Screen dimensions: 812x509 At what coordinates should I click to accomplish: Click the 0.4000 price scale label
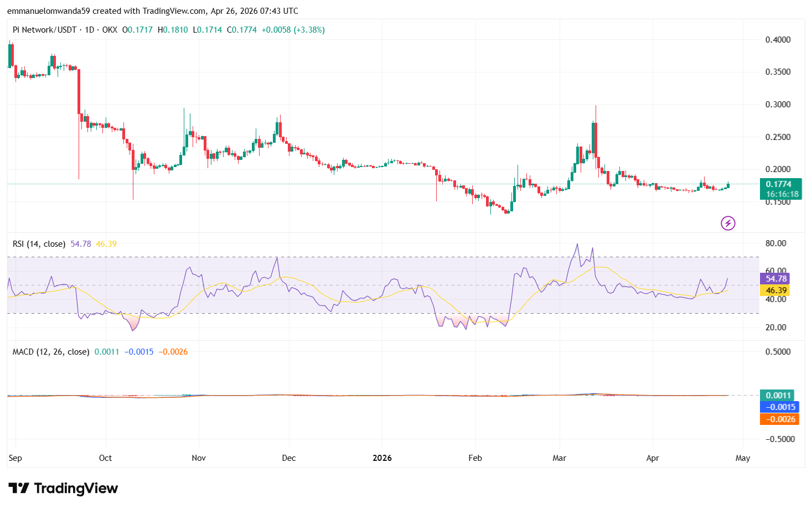(778, 40)
